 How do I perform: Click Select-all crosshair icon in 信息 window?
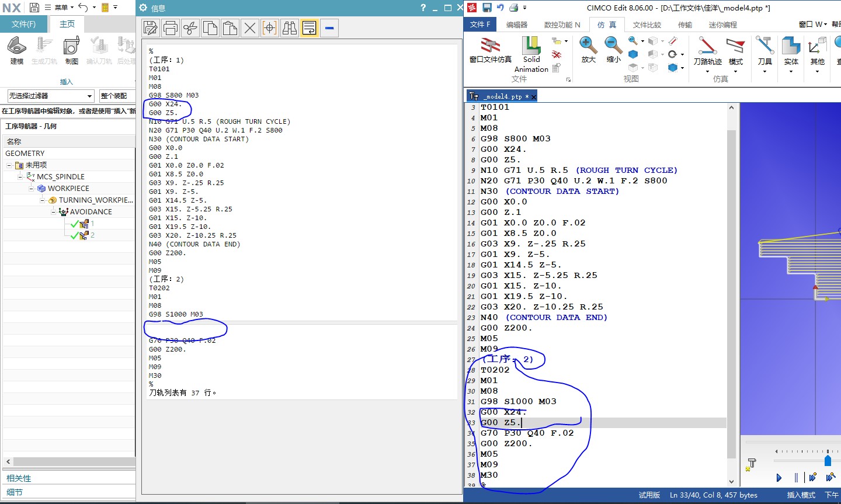tap(270, 28)
